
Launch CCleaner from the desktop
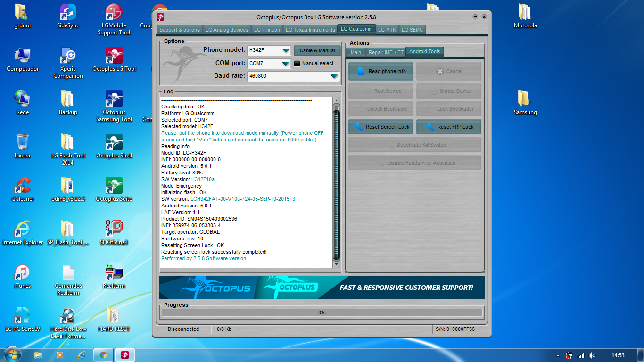(23, 189)
